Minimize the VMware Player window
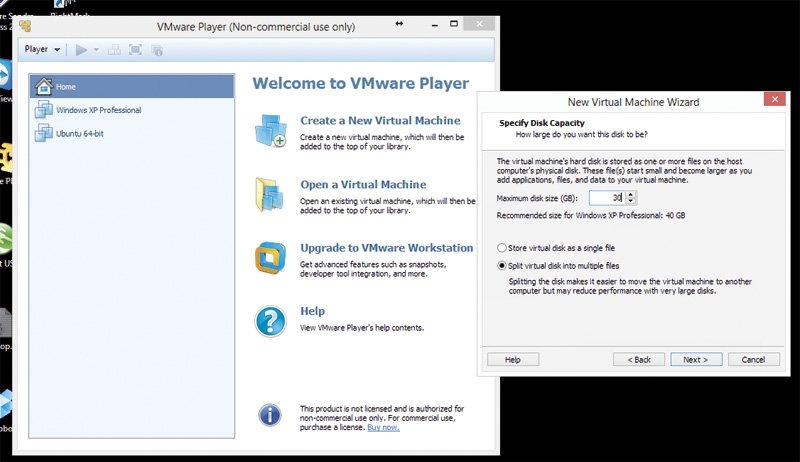Screen dimensions: 800x462 coord(435,24)
